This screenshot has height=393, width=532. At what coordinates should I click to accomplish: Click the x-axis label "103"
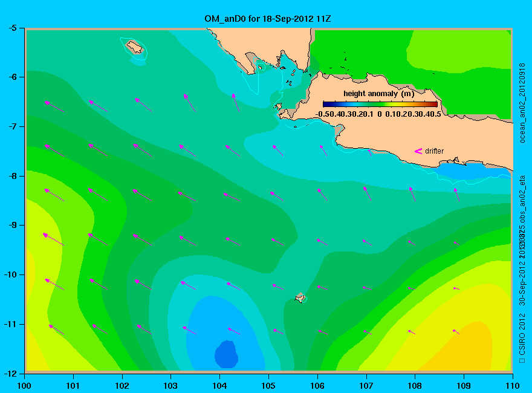pyautogui.click(x=170, y=386)
